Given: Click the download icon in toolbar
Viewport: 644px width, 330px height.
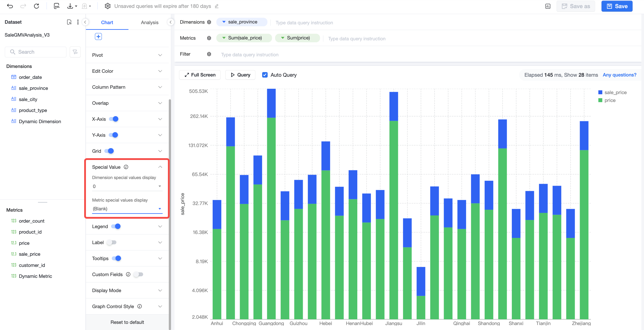Looking at the screenshot, I should pos(70,6).
